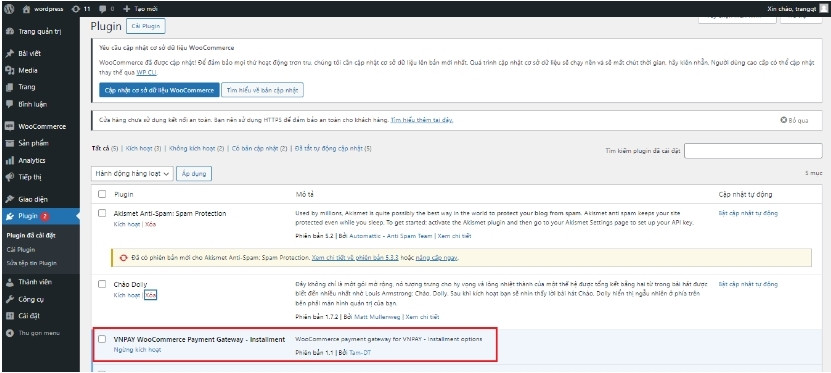Click the Plugin column header

(x=123, y=194)
